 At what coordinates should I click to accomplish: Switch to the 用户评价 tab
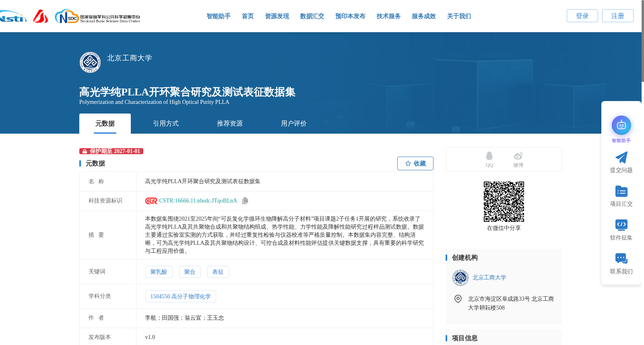pyautogui.click(x=294, y=124)
